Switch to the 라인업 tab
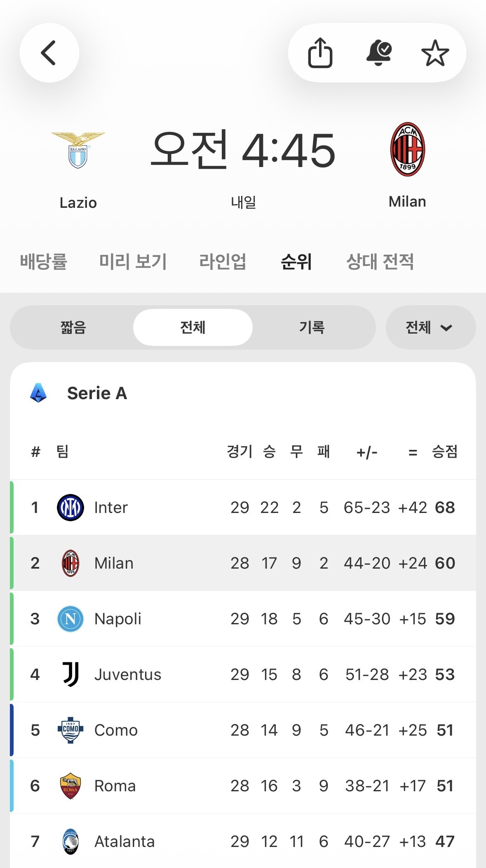Viewport: 486px width, 868px height. (223, 261)
